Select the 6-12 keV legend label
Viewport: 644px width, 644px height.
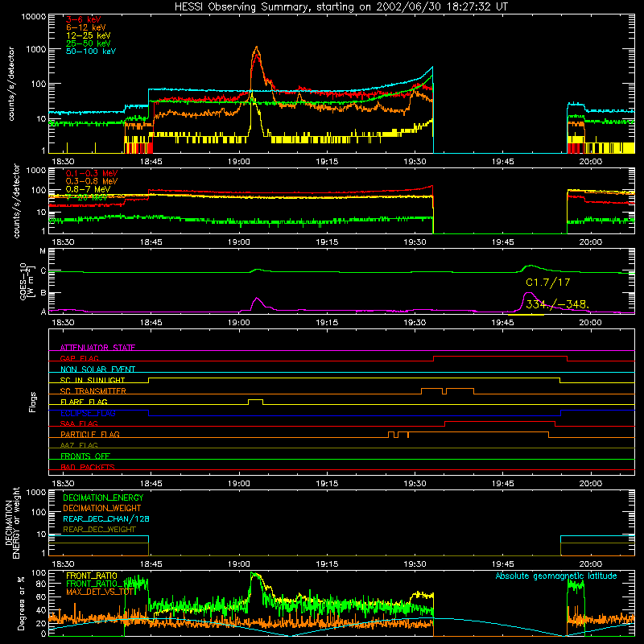coord(86,27)
